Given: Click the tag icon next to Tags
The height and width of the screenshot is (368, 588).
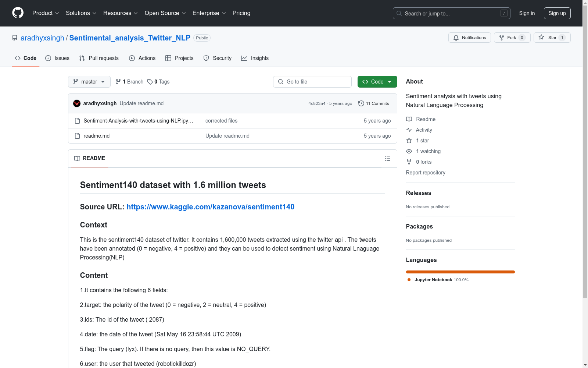Looking at the screenshot, I should click(150, 82).
